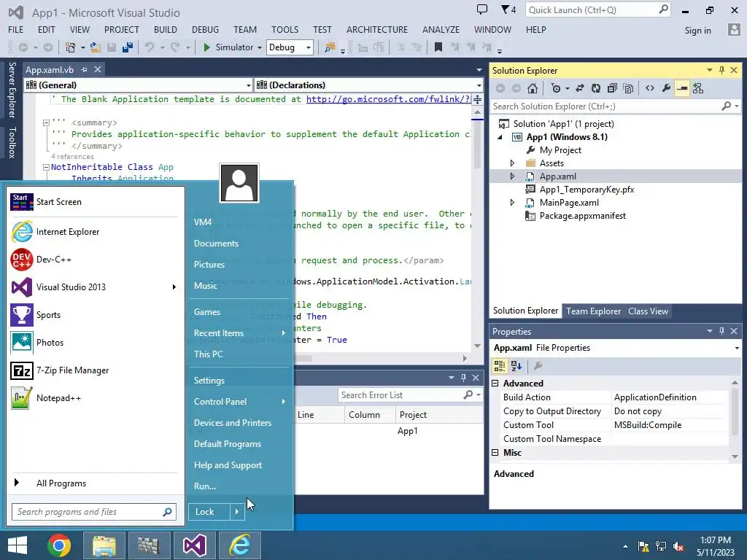Click the Open File toolbar icon
Viewport: 747px width, 560px height.
pyautogui.click(x=96, y=47)
